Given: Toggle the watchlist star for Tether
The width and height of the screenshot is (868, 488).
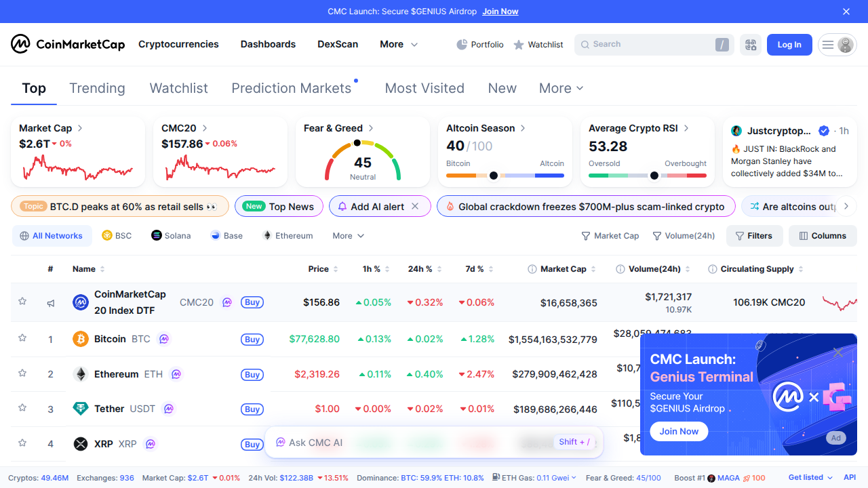Looking at the screenshot, I should [x=22, y=409].
